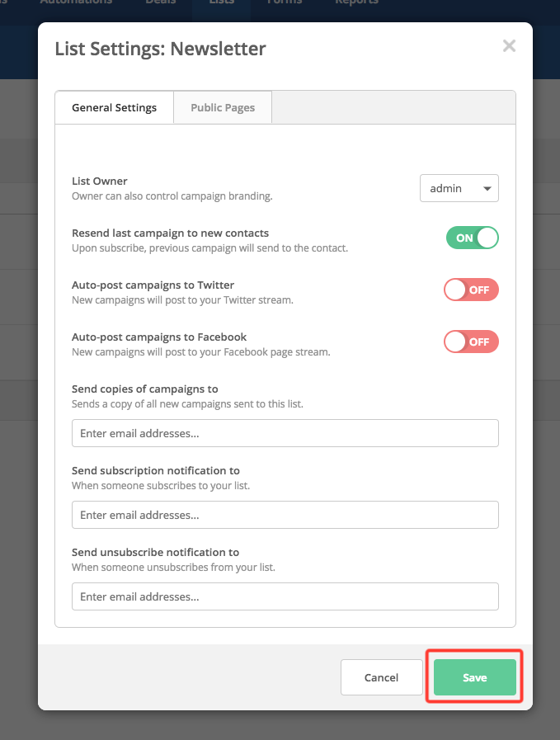This screenshot has width=560, height=740.
Task: Click the "List Owner" setting label
Action: [x=100, y=181]
